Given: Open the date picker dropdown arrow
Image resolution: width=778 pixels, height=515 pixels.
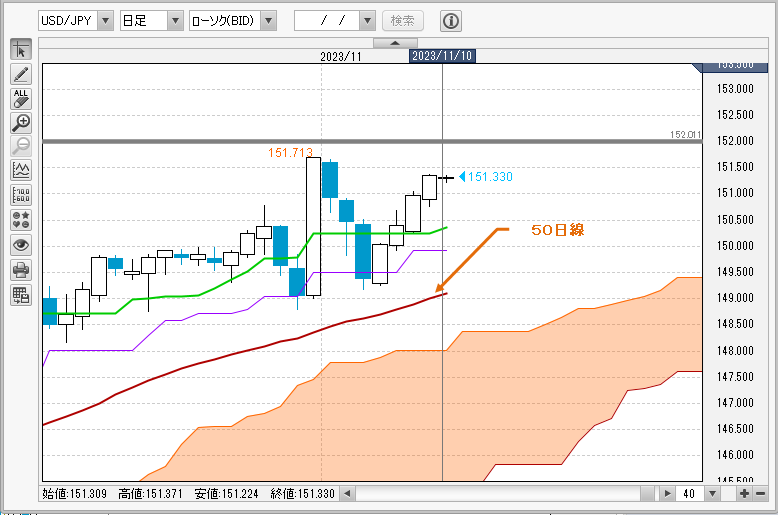Looking at the screenshot, I should [367, 21].
